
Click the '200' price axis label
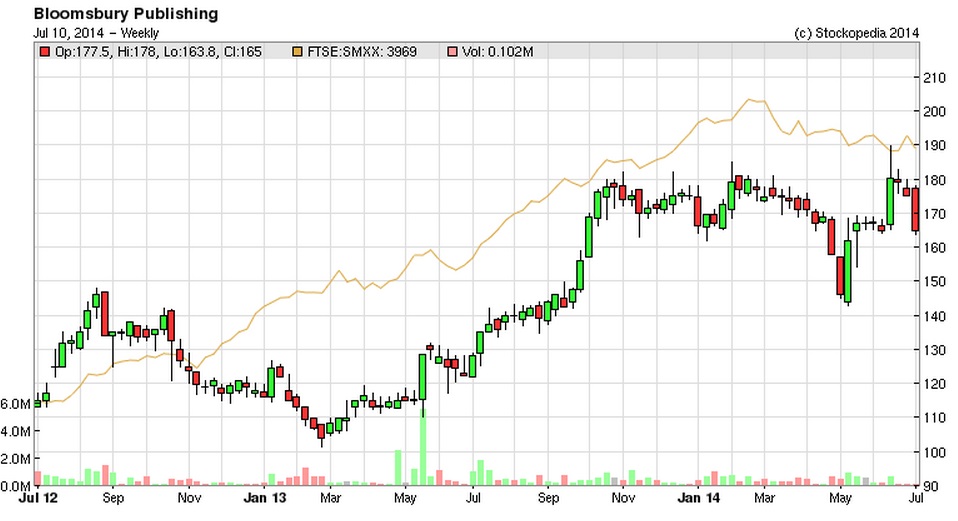pyautogui.click(x=935, y=112)
